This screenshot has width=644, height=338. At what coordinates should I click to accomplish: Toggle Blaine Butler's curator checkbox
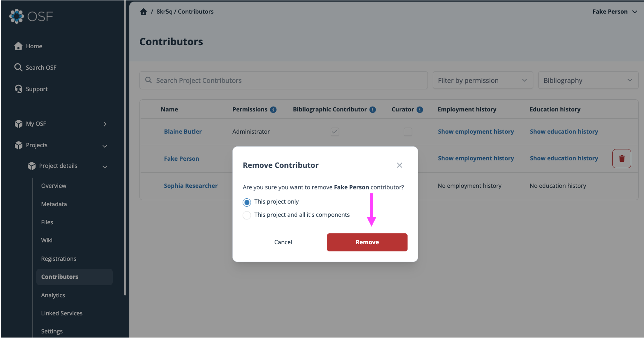[408, 132]
